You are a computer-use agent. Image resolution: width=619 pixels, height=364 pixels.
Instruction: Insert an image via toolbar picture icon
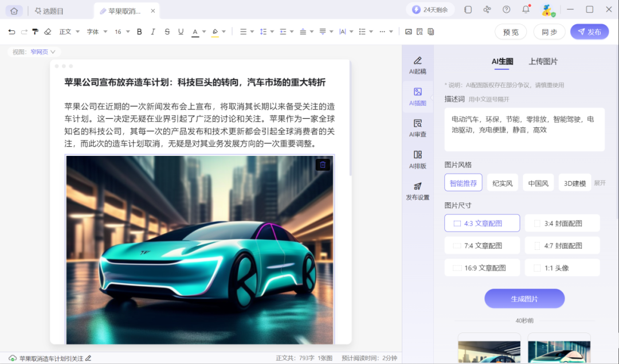point(409,32)
